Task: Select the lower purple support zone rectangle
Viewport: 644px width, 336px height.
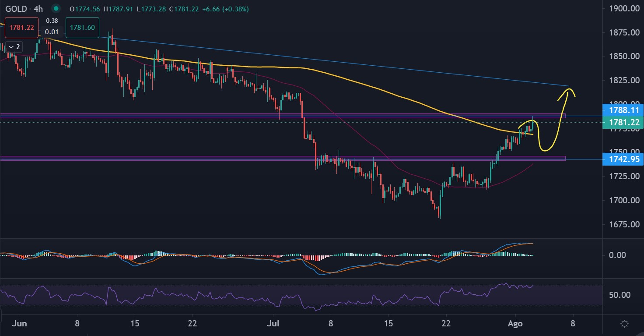Action: coord(175,158)
